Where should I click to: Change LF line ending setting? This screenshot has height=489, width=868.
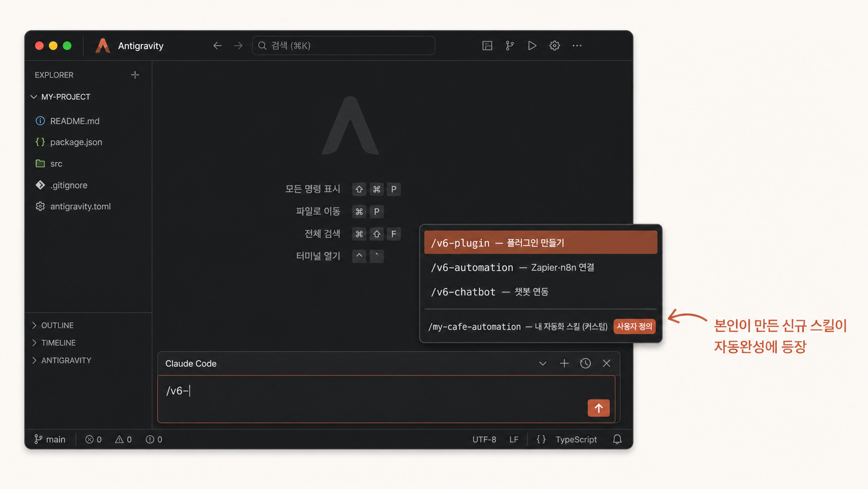pos(513,440)
